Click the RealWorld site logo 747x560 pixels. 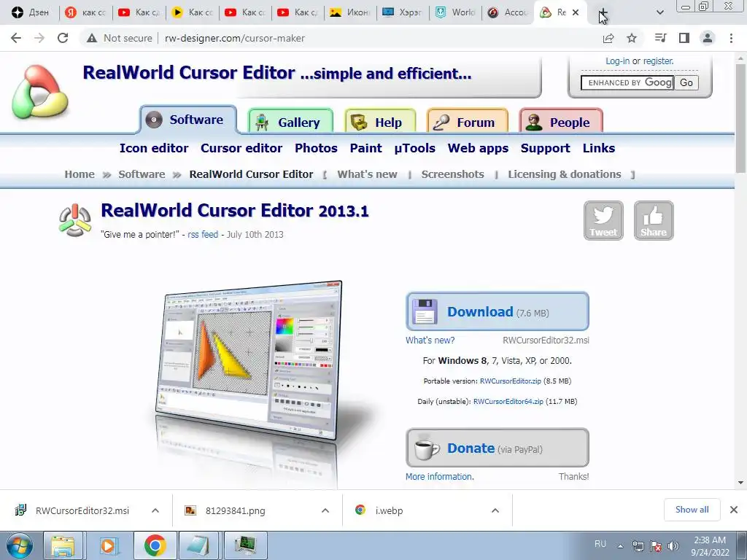pyautogui.click(x=40, y=93)
